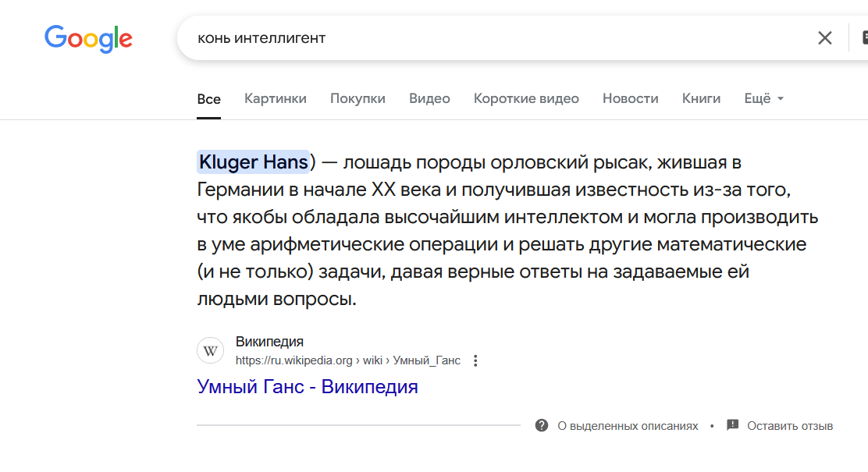Screen dimensions: 868x472
Task: Click Оставить отзыв link
Action: pos(790,426)
